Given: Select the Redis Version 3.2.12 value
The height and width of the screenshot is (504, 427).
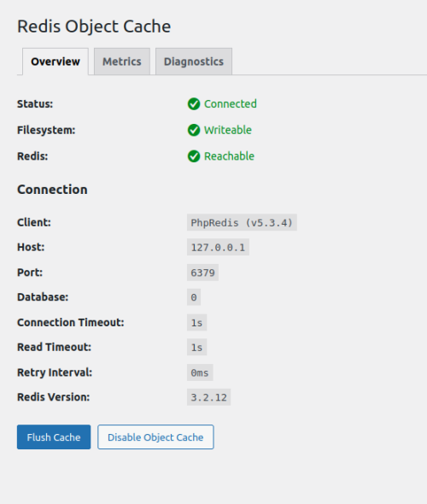Looking at the screenshot, I should [209, 397].
